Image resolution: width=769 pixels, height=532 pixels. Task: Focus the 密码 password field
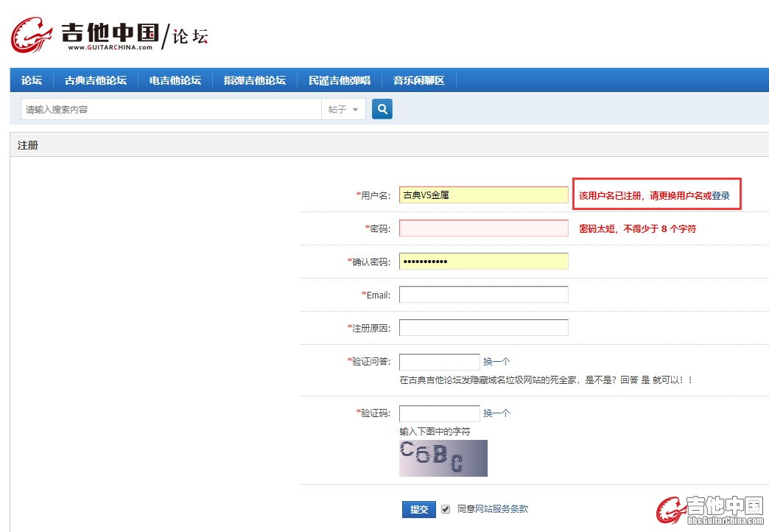pyautogui.click(x=483, y=228)
